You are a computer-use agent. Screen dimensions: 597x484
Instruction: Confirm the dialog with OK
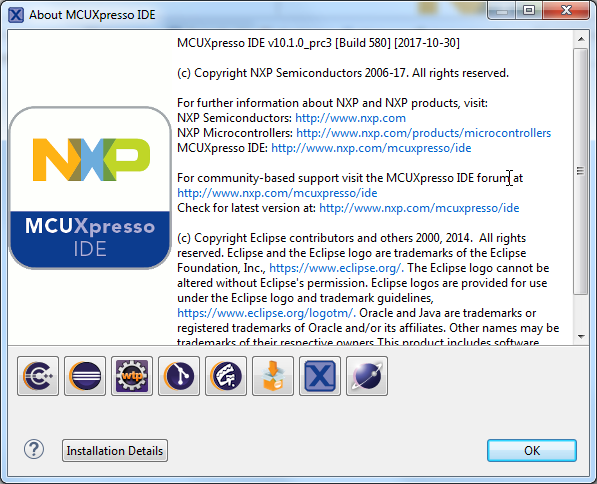tap(532, 450)
